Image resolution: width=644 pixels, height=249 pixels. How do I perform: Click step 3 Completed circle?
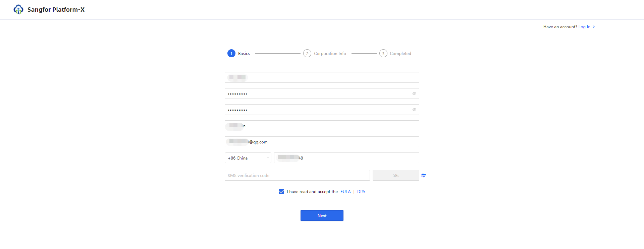tap(383, 53)
